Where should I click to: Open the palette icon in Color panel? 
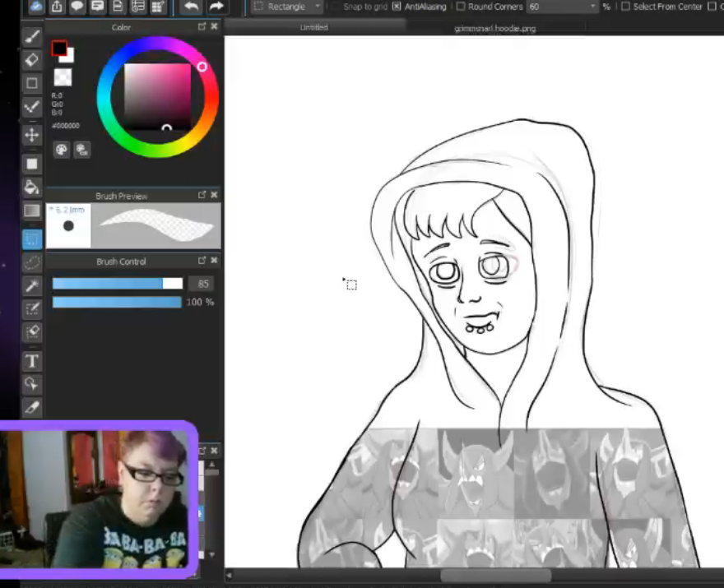[62, 150]
